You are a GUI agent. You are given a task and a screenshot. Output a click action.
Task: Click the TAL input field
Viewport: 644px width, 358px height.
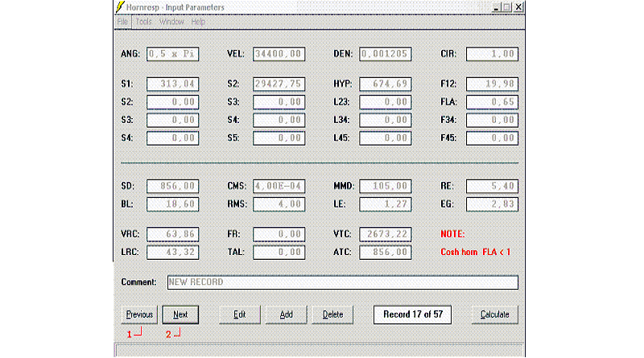279,252
